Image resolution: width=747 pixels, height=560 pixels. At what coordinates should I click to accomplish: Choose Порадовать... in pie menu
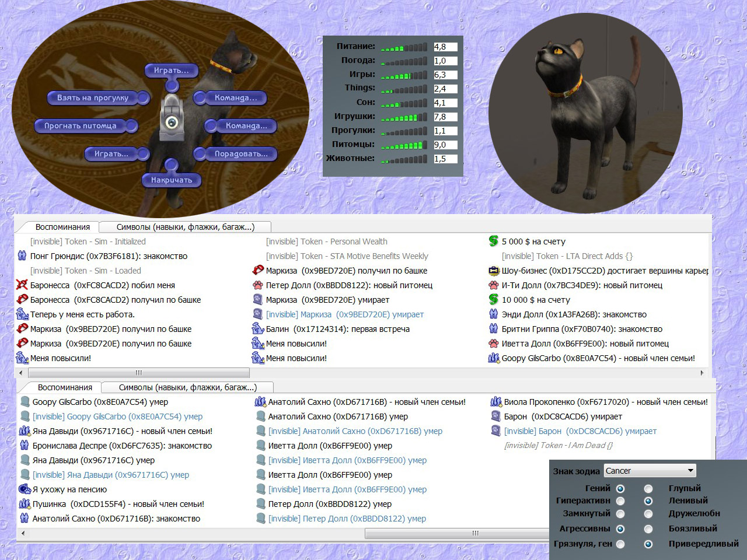tap(235, 154)
